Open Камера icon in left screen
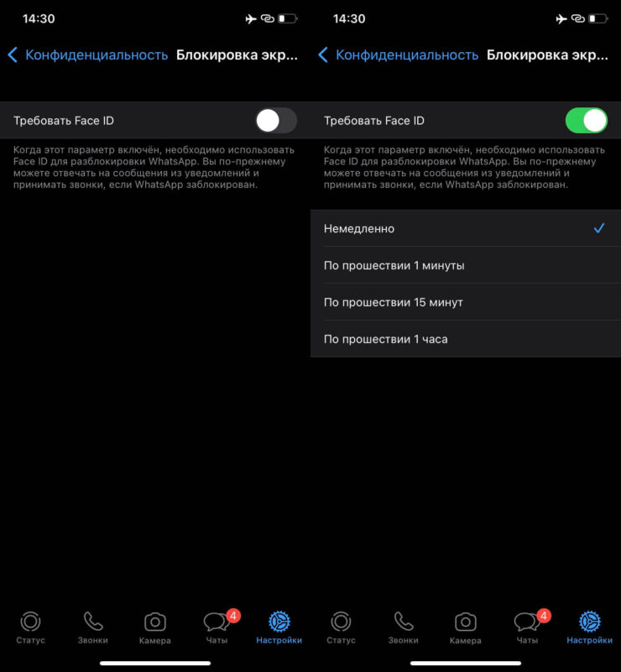Screen dimensions: 621x672 pyautogui.click(x=154, y=622)
